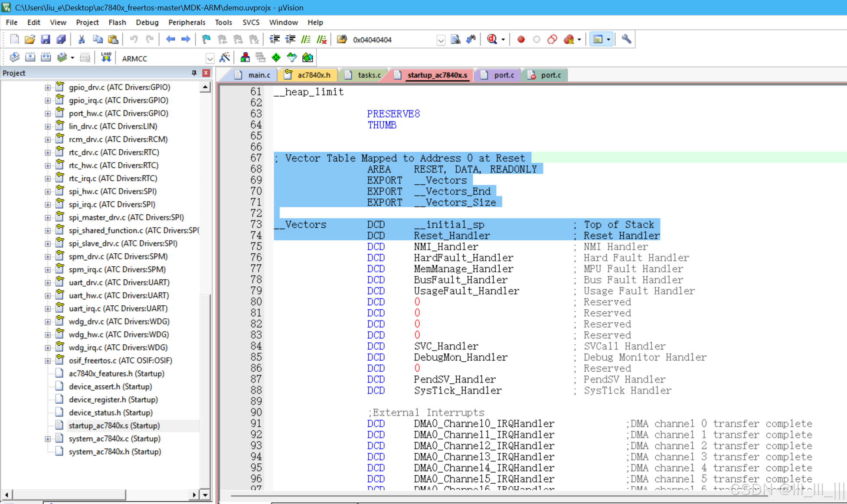Screen dimensions: 847x504
Task: Click the Open file folder icon
Action: [x=29, y=39]
